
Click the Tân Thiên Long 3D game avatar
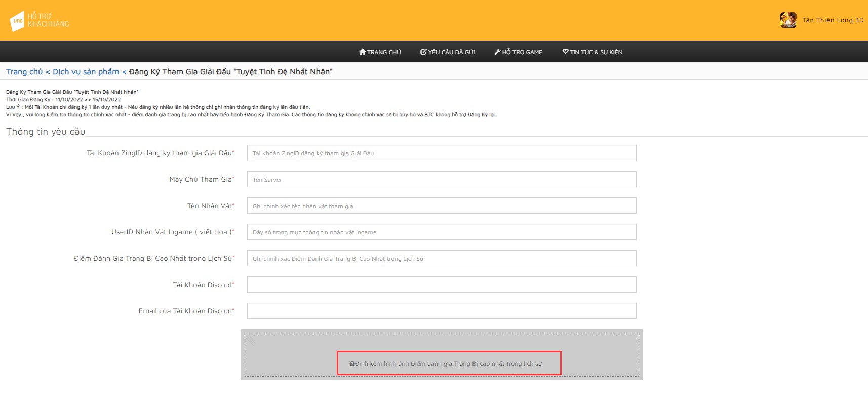(788, 20)
